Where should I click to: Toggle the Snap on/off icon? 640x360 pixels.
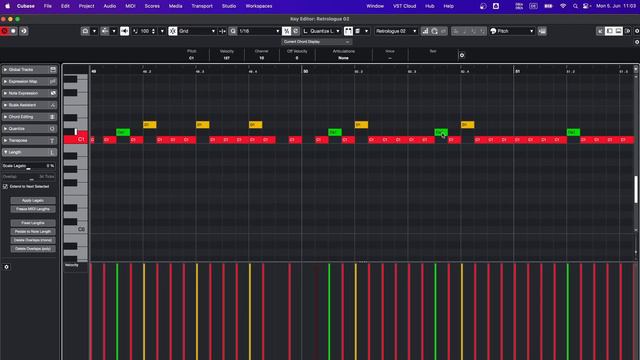[173, 31]
